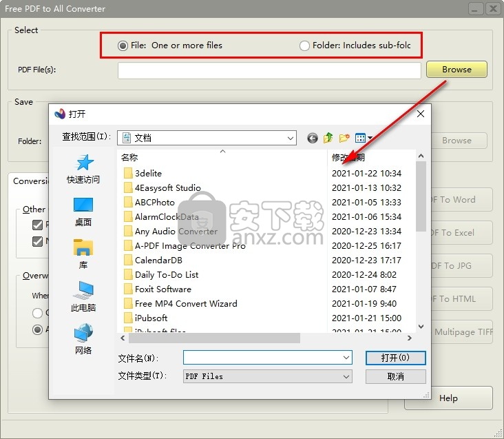This screenshot has height=439, width=504.
Task: Select This PC (此电脑) in places bar
Action: point(83,296)
